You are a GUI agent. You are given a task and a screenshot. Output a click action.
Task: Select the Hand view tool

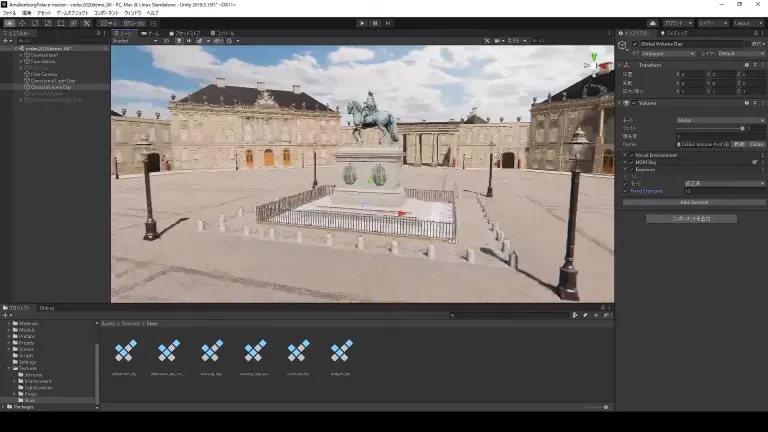pyautogui.click(x=9, y=23)
